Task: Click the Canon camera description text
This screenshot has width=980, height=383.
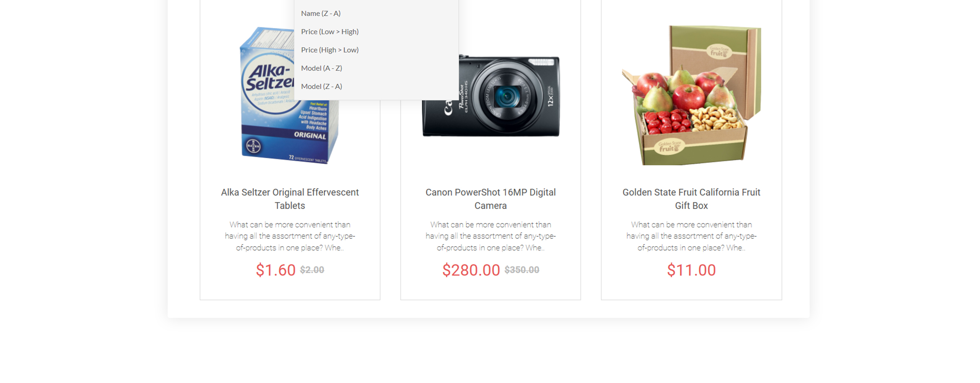Action: point(490,236)
